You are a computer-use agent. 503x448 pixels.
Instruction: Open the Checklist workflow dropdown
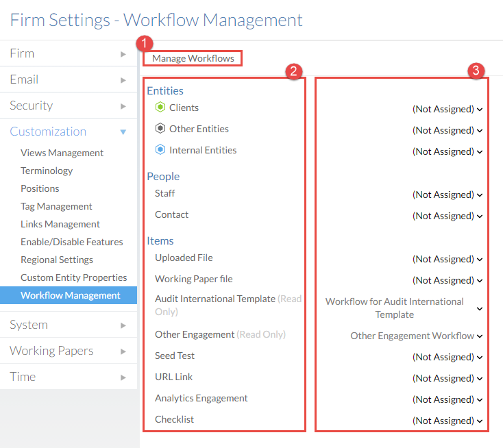pos(447,421)
